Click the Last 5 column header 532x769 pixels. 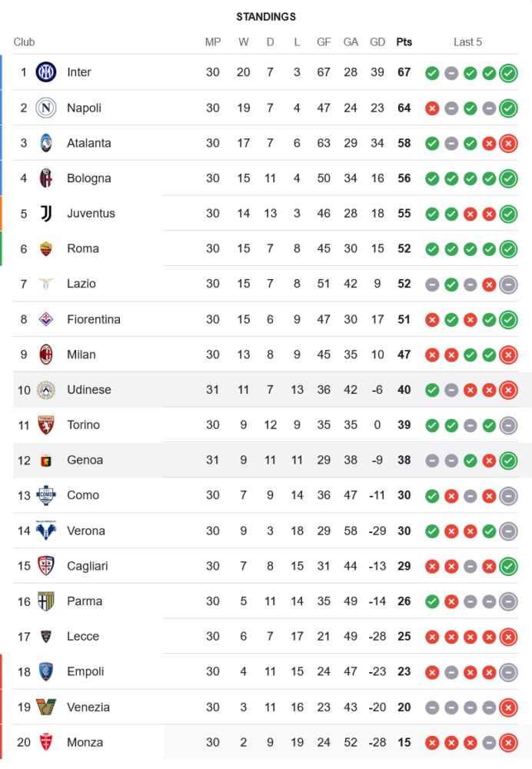tap(467, 42)
